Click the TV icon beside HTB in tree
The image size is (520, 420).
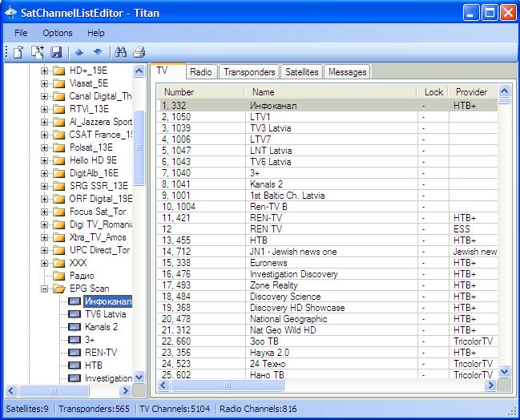(x=74, y=365)
